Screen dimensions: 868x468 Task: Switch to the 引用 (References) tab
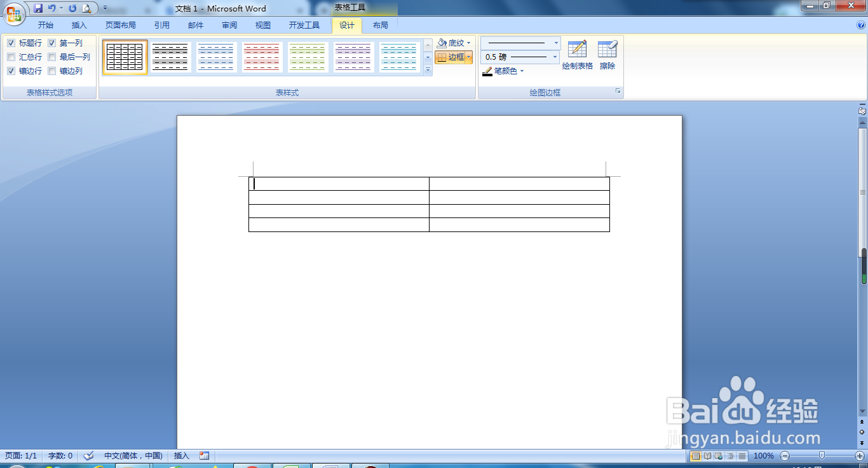[x=162, y=25]
